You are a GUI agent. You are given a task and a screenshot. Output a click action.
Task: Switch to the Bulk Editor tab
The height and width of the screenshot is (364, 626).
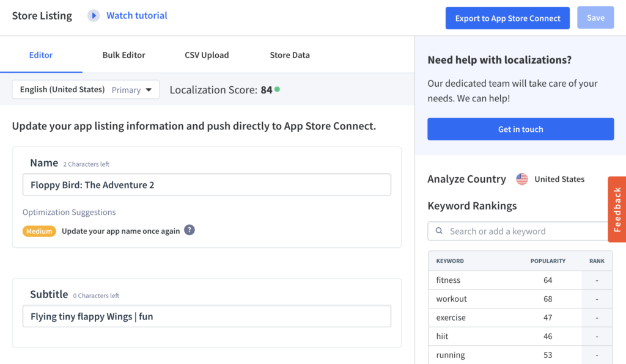123,55
